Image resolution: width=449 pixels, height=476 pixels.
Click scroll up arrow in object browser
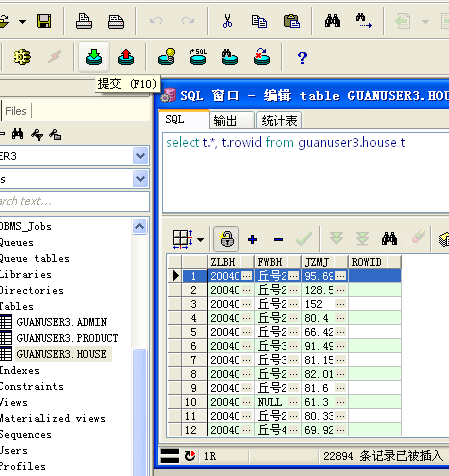(139, 226)
